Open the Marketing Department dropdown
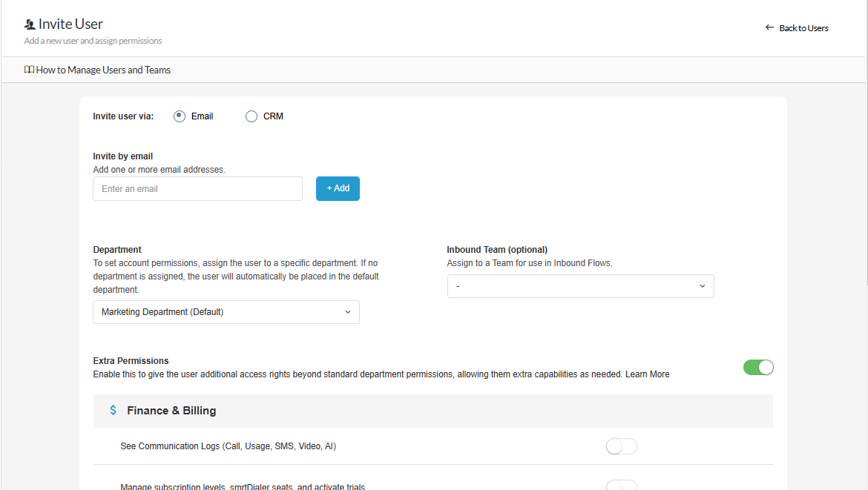 click(x=226, y=312)
